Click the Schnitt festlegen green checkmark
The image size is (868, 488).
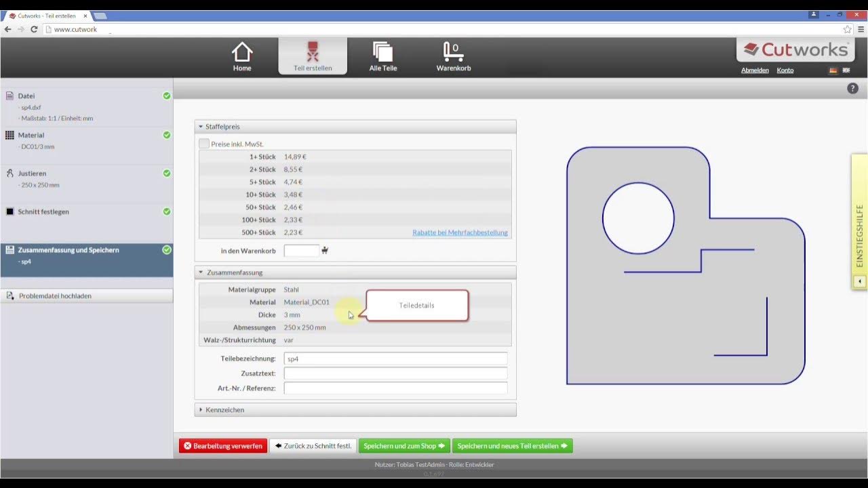pos(167,211)
